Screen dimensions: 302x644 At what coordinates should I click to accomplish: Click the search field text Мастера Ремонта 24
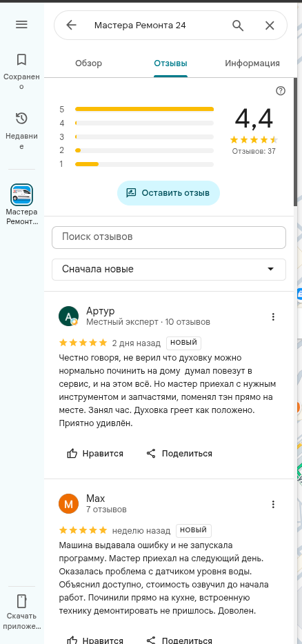coord(140,26)
